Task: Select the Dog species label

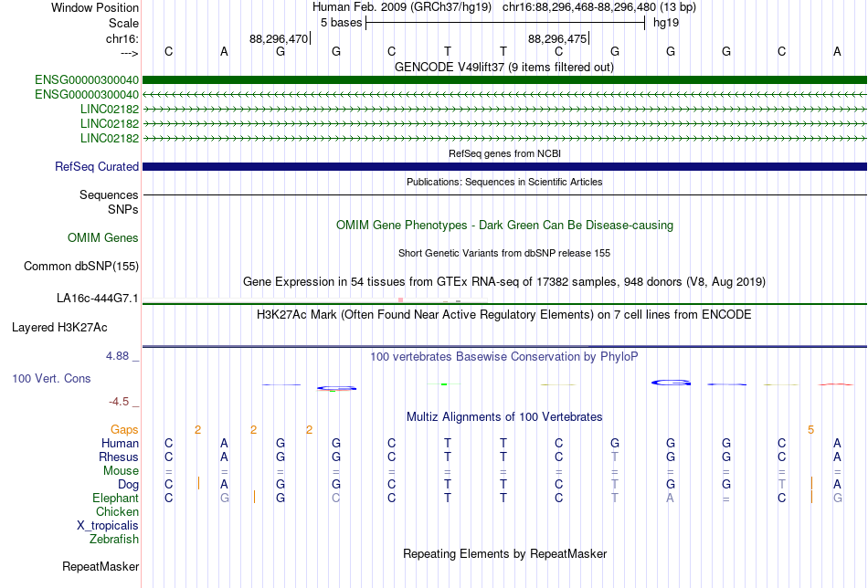Action: [x=129, y=485]
